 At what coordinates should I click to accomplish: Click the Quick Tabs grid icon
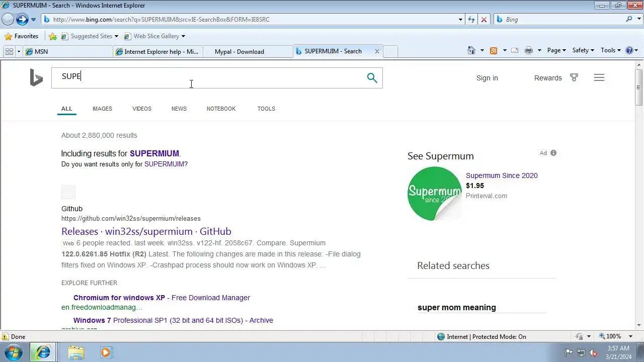pyautogui.click(x=9, y=51)
